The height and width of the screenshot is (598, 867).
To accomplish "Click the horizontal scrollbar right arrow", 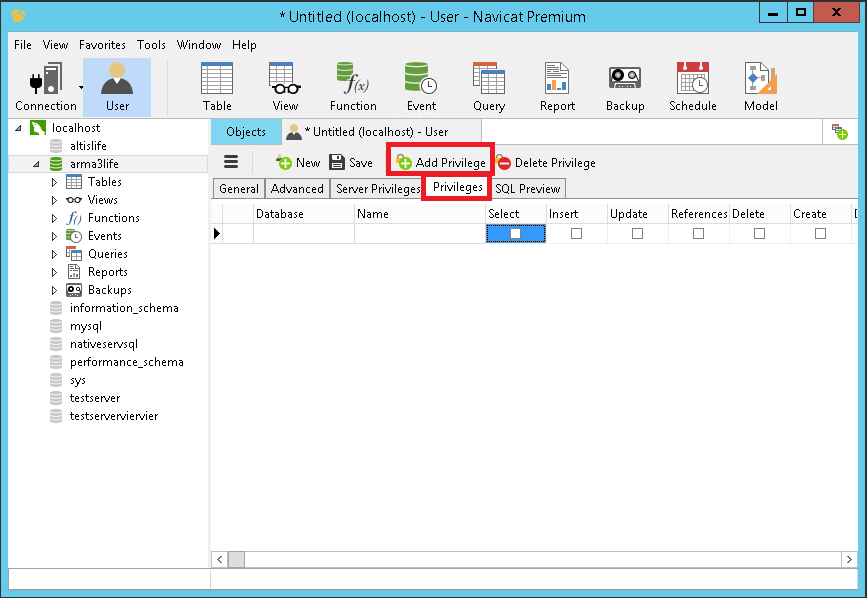I will (x=849, y=559).
